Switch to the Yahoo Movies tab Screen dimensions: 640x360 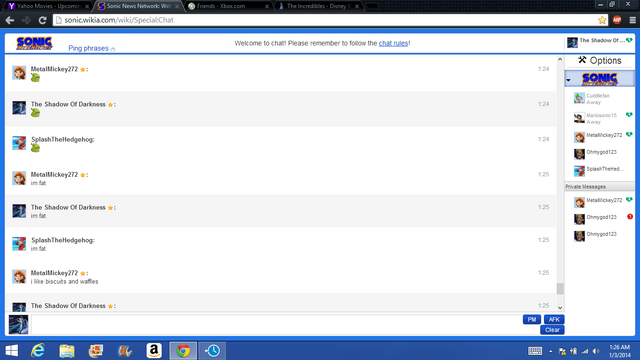click(48, 6)
